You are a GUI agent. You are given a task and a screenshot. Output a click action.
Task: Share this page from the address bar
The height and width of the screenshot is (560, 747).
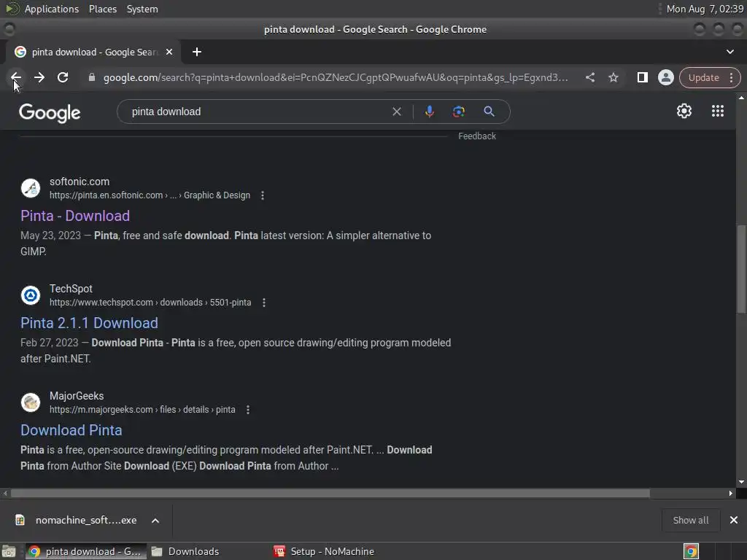click(589, 77)
